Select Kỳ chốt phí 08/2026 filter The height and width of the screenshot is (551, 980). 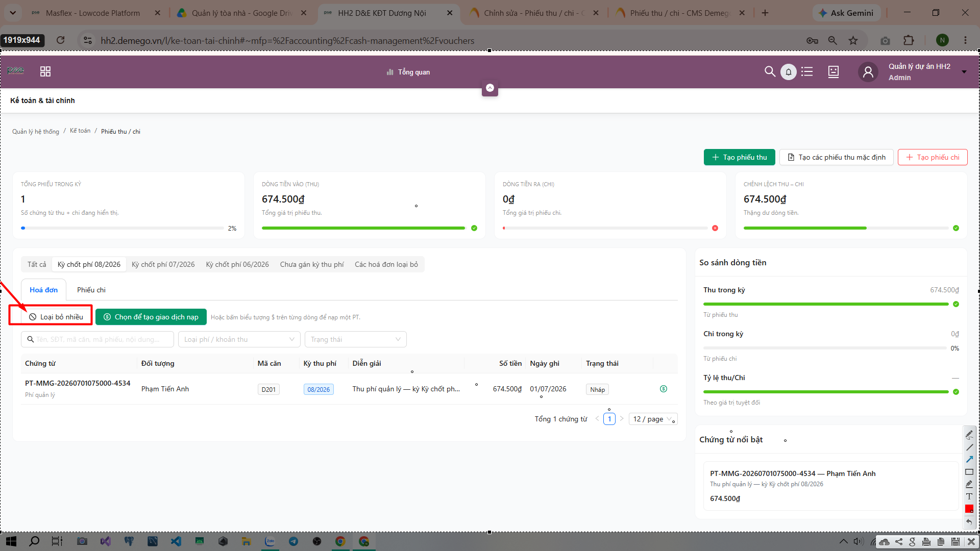pyautogui.click(x=89, y=264)
